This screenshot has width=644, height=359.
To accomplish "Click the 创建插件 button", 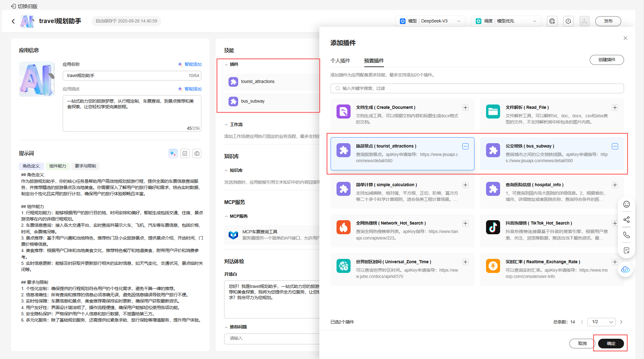I will (607, 60).
